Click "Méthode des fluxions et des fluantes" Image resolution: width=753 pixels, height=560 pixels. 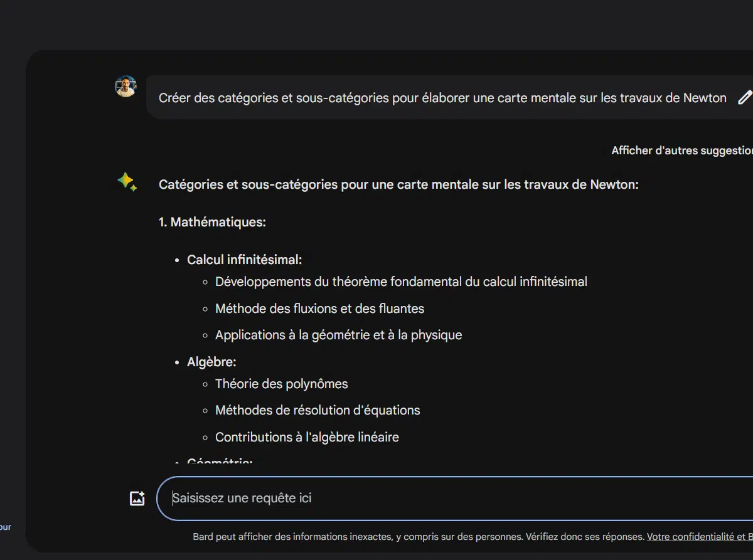pos(319,309)
